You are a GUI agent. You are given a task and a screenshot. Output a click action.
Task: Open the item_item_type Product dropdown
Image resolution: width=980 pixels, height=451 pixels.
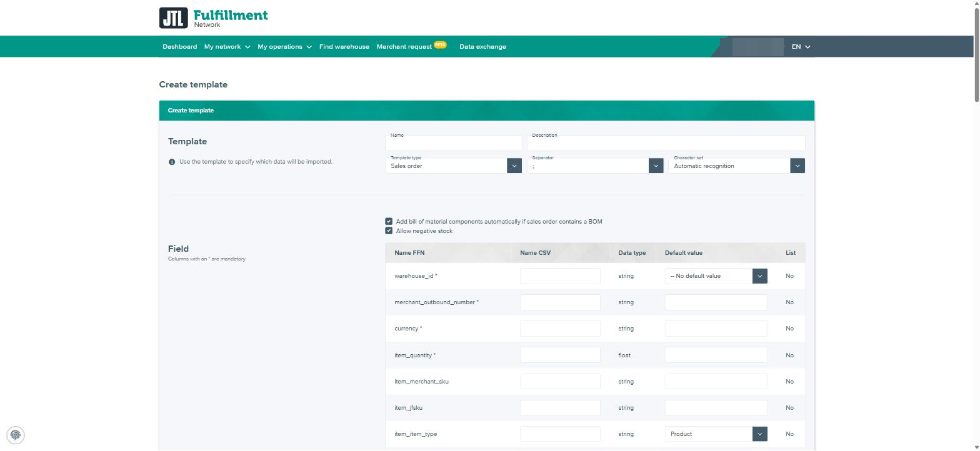click(x=716, y=434)
